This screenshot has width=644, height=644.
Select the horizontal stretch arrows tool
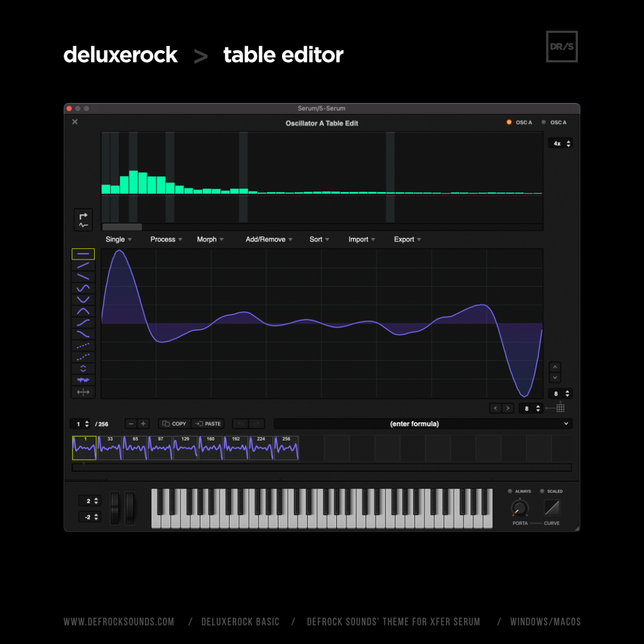[83, 392]
